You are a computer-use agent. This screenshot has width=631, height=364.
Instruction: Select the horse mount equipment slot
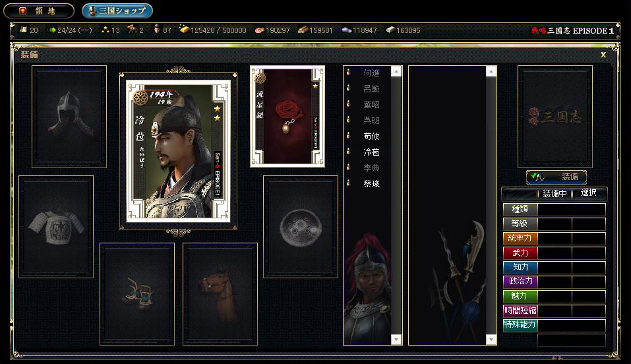pos(220,294)
